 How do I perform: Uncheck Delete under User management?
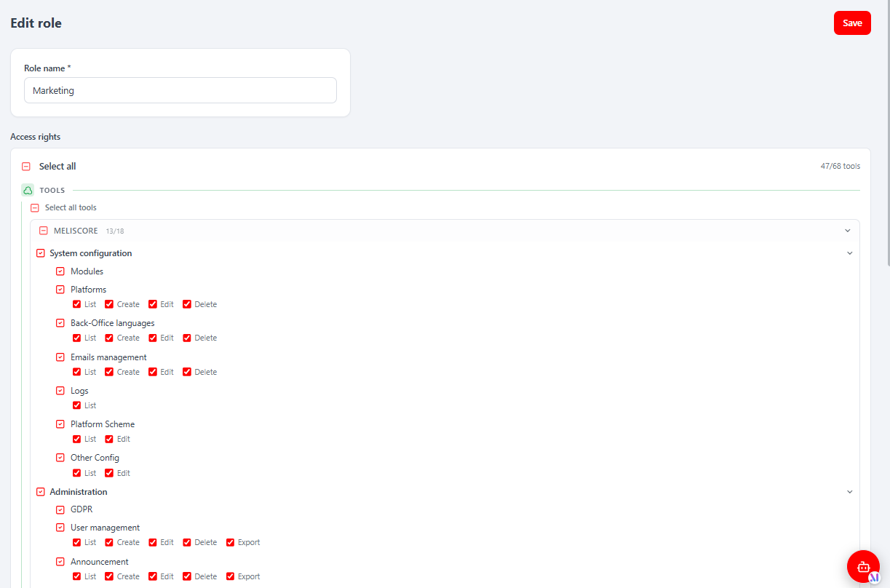click(x=187, y=542)
